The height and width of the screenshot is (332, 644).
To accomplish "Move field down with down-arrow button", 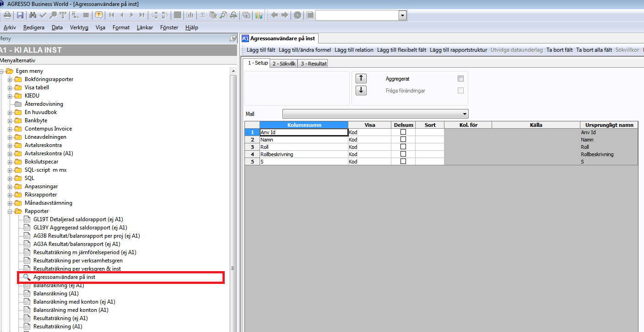I will tap(361, 90).
